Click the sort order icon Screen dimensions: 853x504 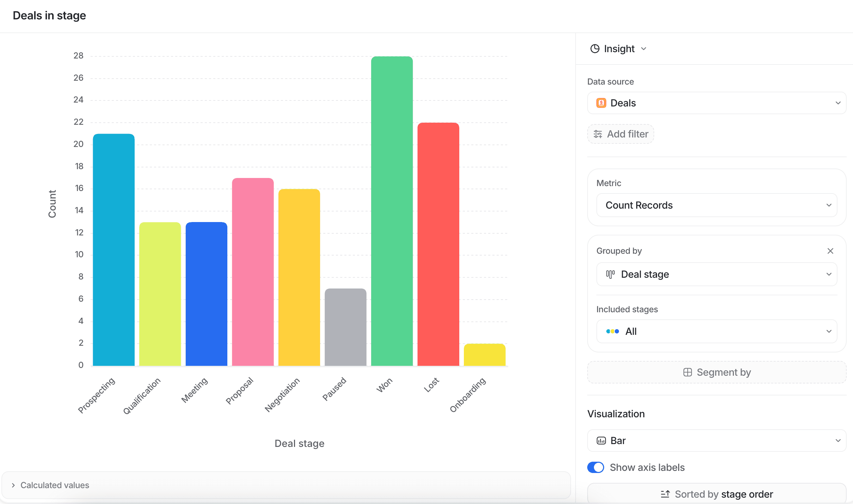665,494
